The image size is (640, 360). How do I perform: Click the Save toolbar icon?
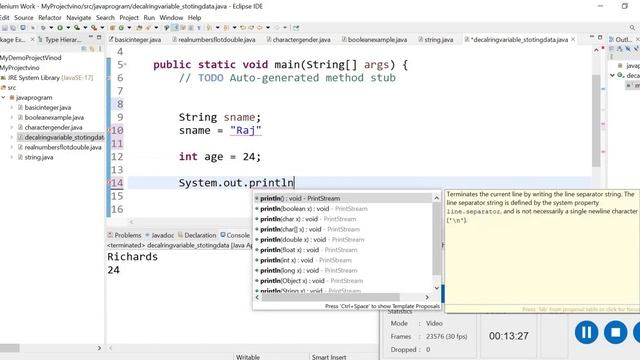4,28
